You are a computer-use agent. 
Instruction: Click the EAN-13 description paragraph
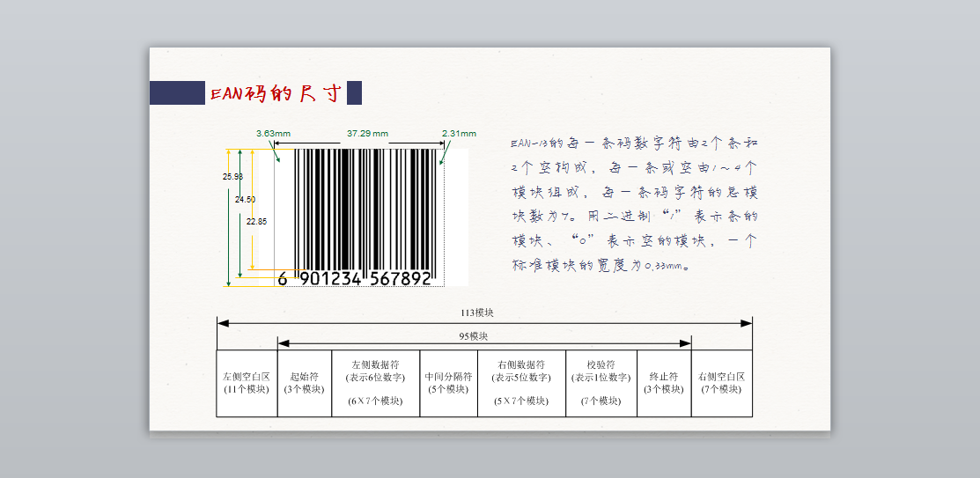click(x=634, y=204)
